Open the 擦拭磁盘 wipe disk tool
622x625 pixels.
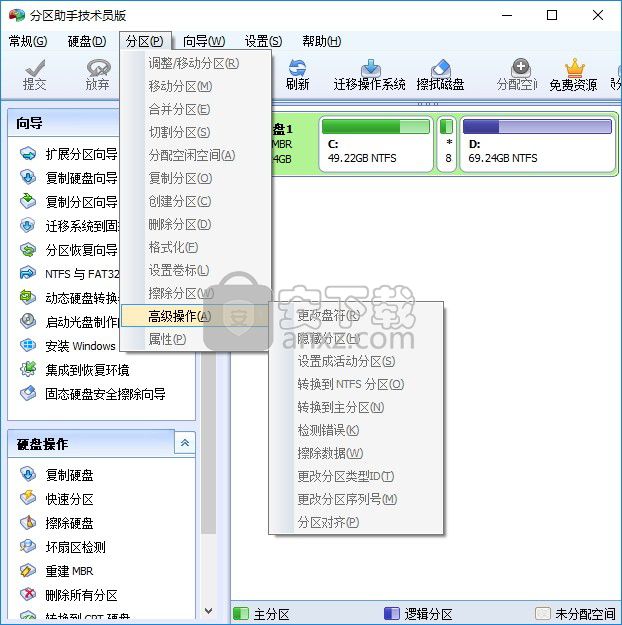440,75
